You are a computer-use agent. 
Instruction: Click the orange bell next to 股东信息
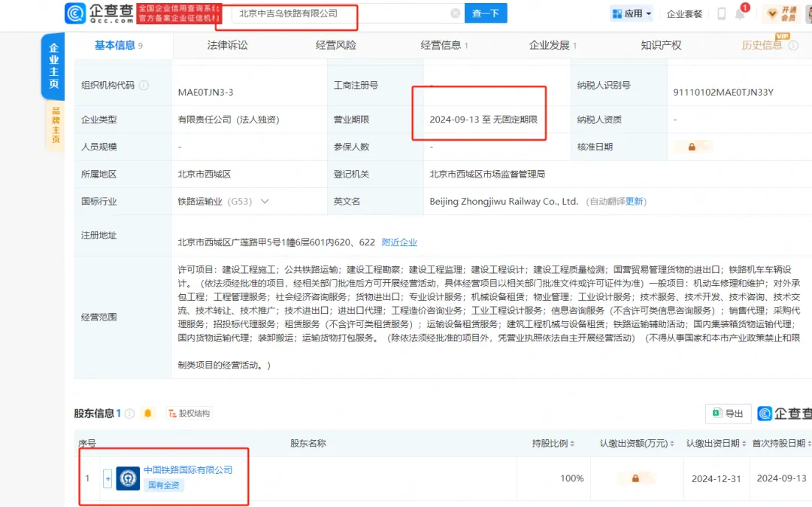[x=147, y=413]
